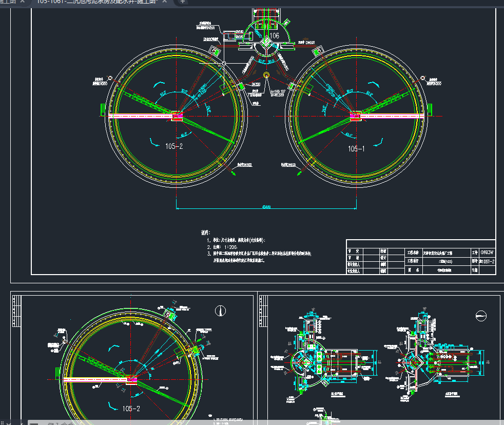
Task: Select the "105-1" tank label
Action: pyautogui.click(x=356, y=148)
